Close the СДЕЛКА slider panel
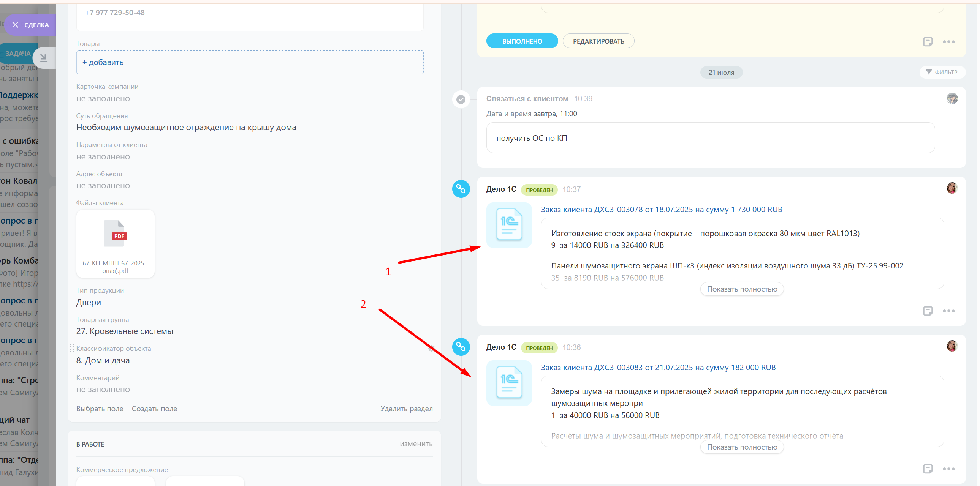Viewport: 980px width, 486px height. [x=15, y=25]
